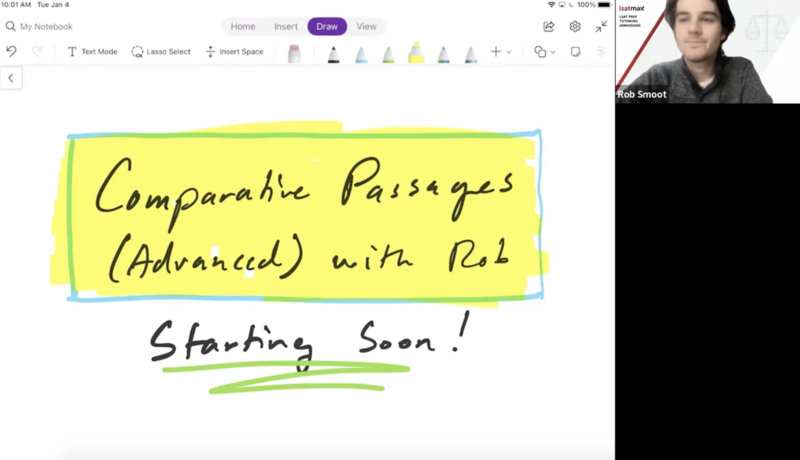Switch to the Insert tab

pos(286,27)
